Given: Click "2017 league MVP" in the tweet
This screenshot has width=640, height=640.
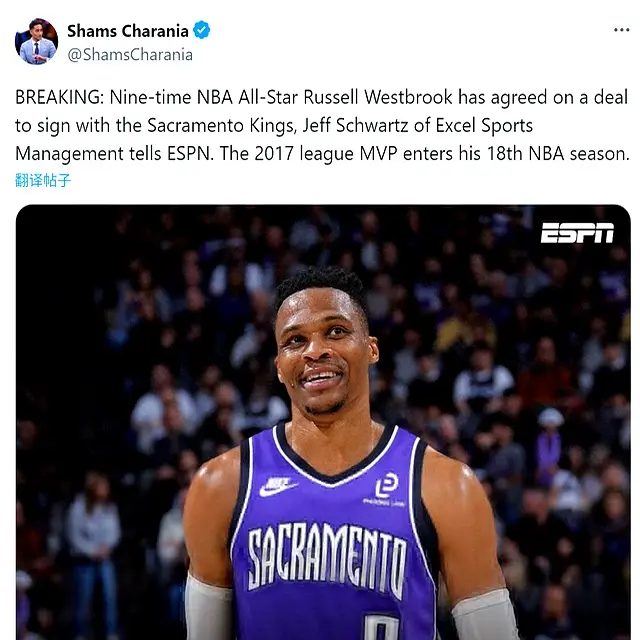Looking at the screenshot, I should 326,154.
